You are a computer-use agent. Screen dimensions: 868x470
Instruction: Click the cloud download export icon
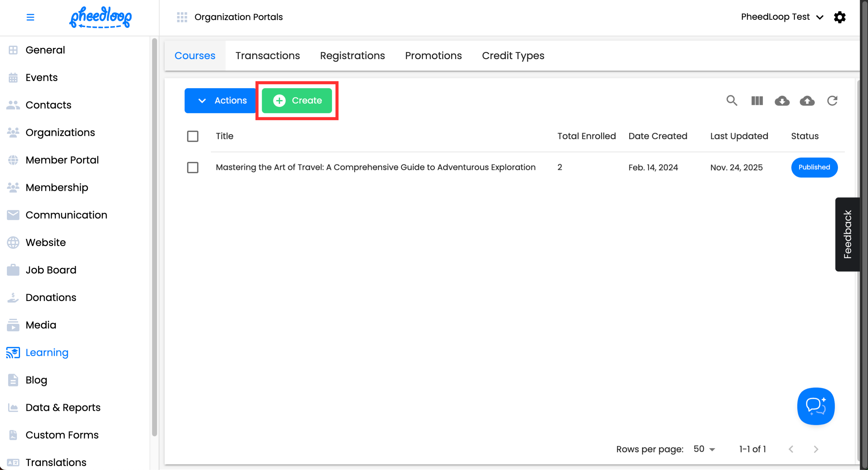tap(782, 101)
